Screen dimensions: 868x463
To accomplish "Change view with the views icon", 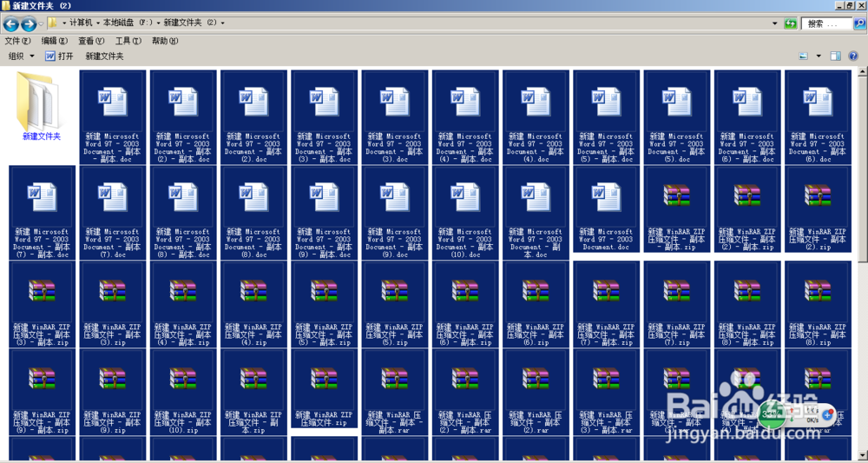I will point(803,56).
